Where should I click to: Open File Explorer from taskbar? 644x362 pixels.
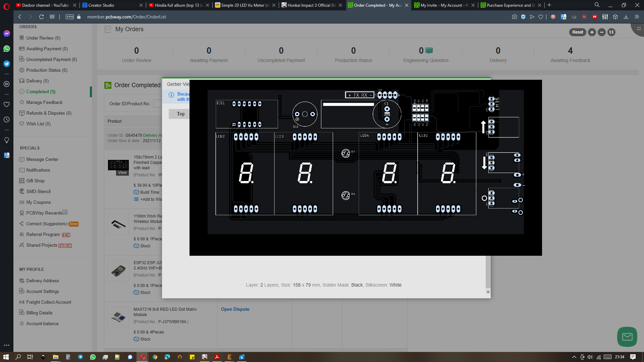56,357
